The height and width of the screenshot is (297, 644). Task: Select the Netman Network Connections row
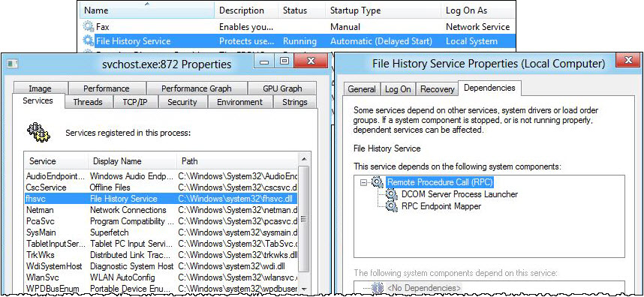[x=161, y=210]
